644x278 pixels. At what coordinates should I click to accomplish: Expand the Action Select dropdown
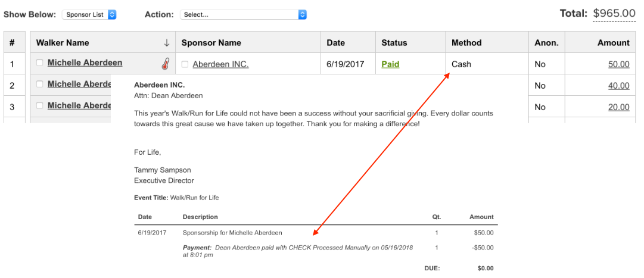(244, 14)
